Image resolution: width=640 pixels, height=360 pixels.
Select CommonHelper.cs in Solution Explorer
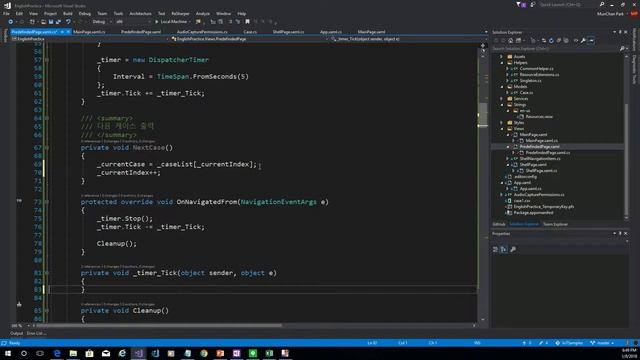pos(536,69)
